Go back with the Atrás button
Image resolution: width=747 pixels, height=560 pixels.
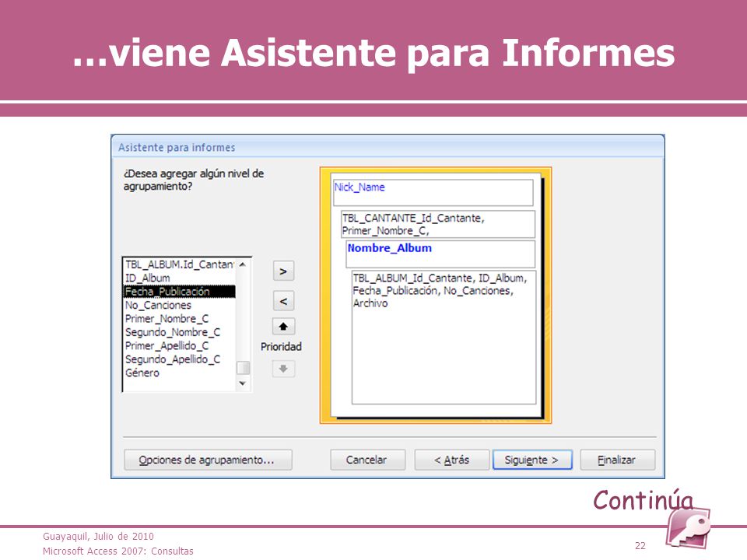tap(451, 460)
